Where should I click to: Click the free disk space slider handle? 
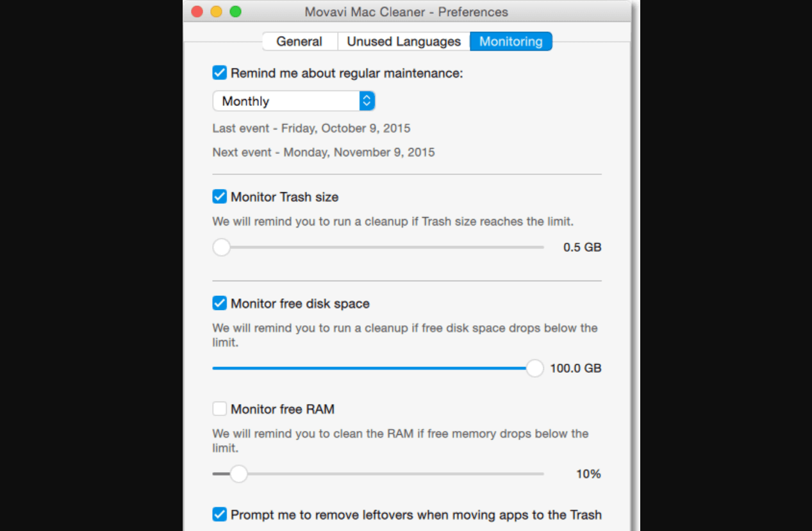tap(534, 368)
